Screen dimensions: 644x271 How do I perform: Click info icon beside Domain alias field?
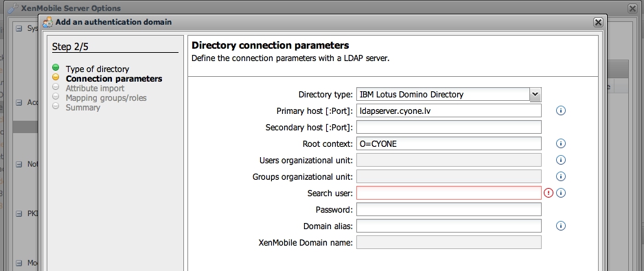(x=561, y=226)
